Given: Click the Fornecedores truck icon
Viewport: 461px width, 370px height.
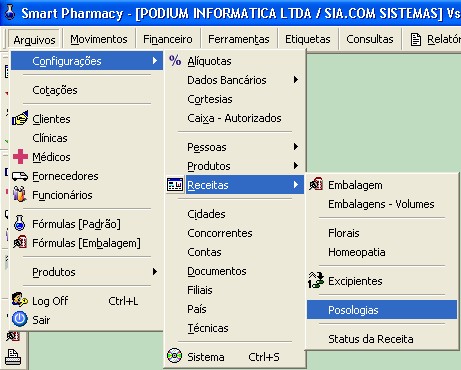Looking at the screenshot, I should coord(20,176).
